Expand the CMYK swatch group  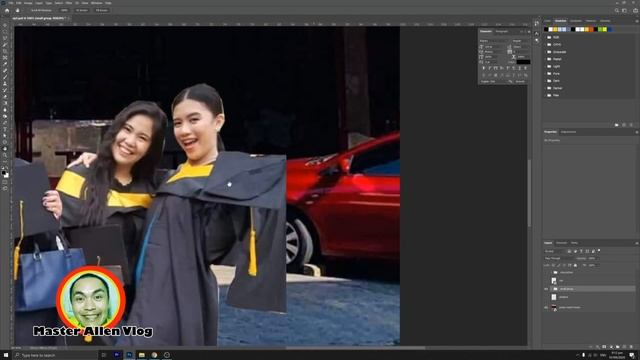(546, 44)
